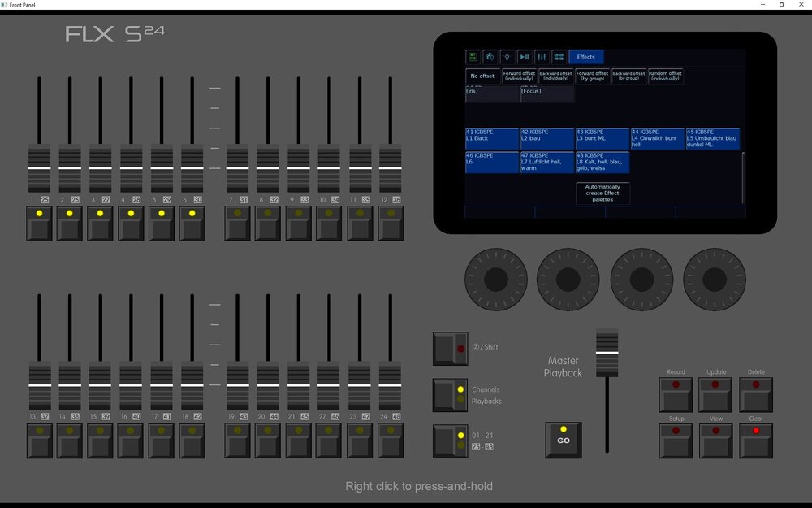812x508 pixels.
Task: Select palette 41 L1 Black
Action: point(492,139)
